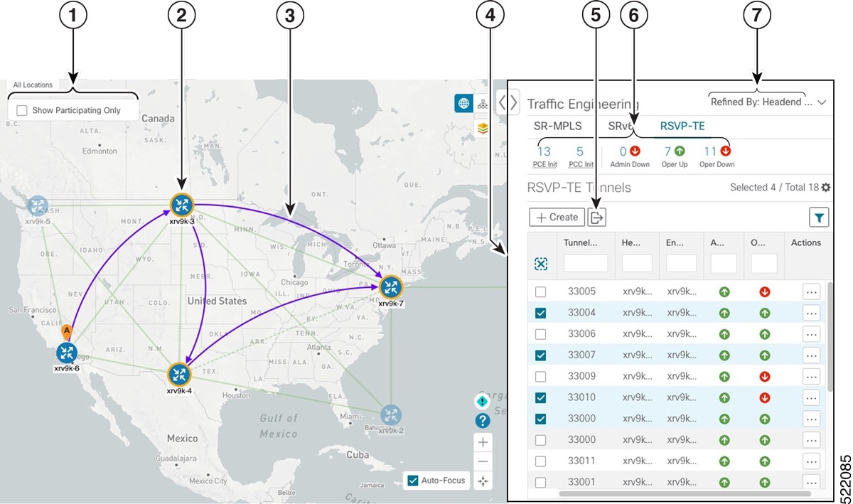Toggle the Auto-Focus checkbox

tap(414, 480)
